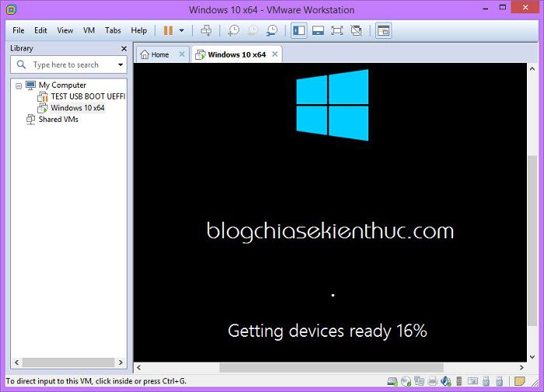Click the second USB device status bar icon
This screenshot has height=392, width=544.
tap(499, 382)
